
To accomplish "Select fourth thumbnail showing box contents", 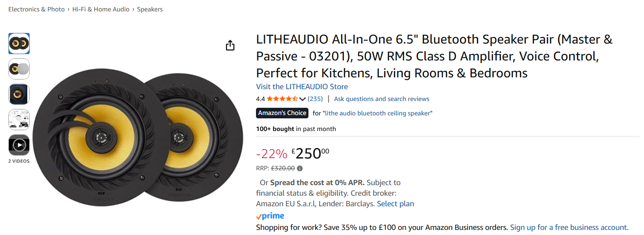I will click(19, 120).
